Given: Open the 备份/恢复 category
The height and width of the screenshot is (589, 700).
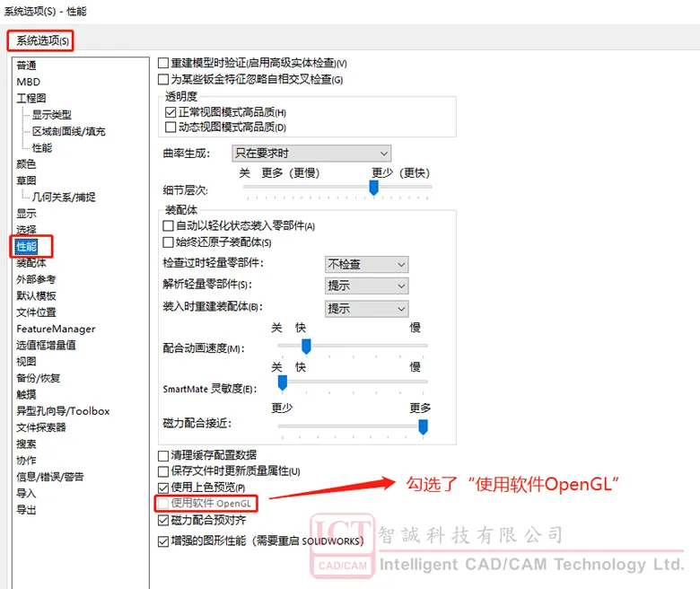Looking at the screenshot, I should click(x=39, y=378).
